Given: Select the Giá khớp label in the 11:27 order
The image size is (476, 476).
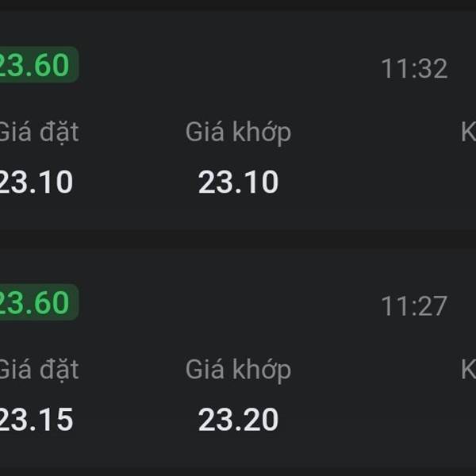Looking at the screenshot, I should click(238, 370).
